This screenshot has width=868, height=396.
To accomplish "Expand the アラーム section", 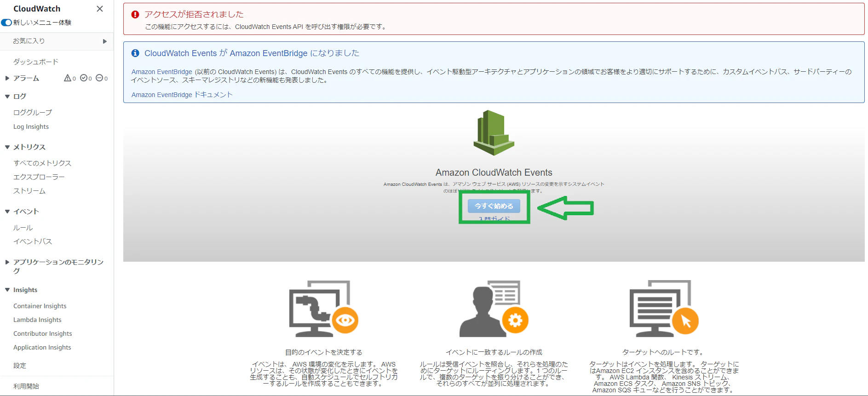I will pos(7,78).
